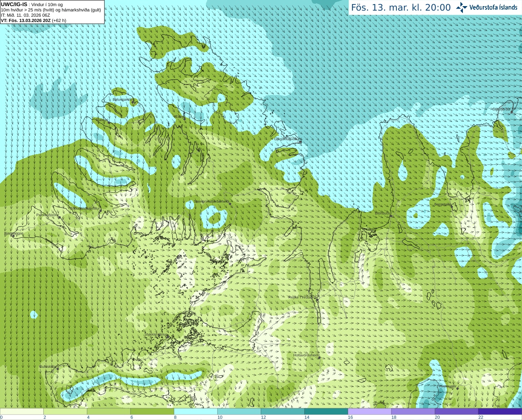Select the dark indigo swatch above 22 m/s
Viewport: 522px width, 420px height.
(500, 411)
